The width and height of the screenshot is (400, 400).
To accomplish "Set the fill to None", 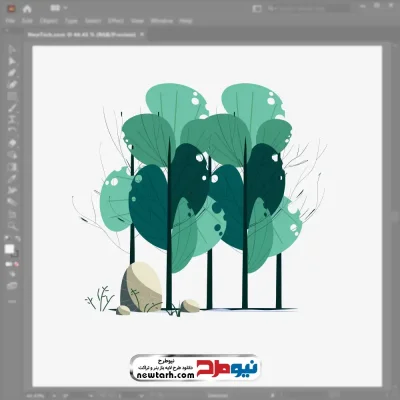I will [x=16, y=264].
